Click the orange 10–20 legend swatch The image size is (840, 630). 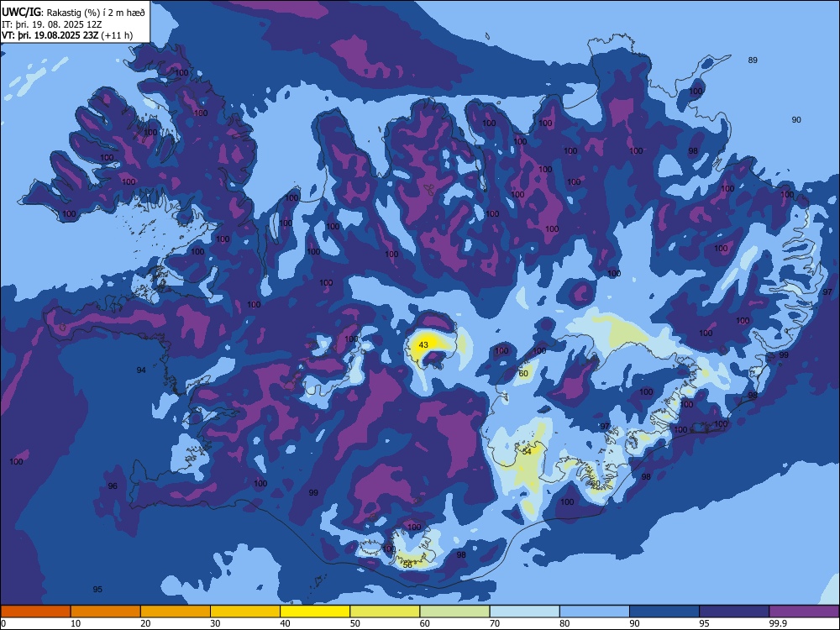point(106,612)
